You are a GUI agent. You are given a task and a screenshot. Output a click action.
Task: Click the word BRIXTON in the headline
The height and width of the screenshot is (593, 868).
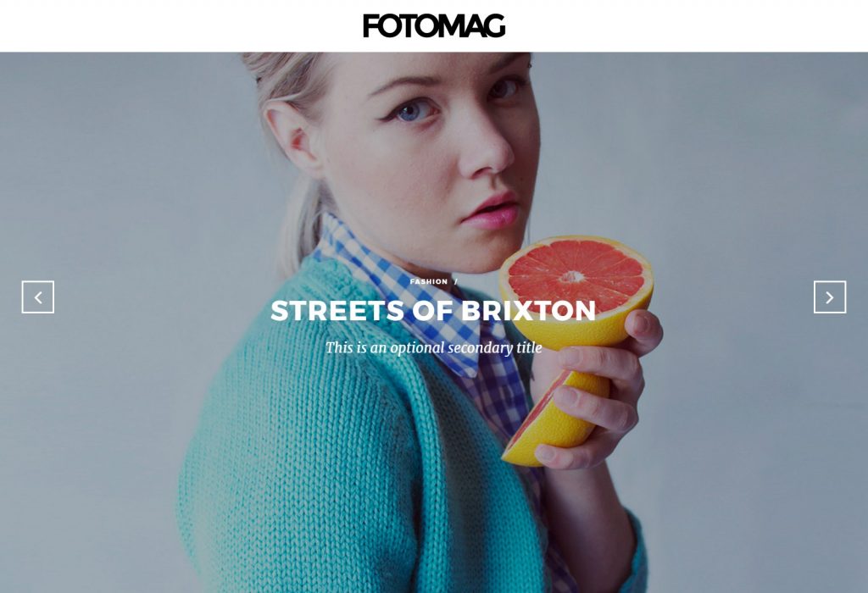click(528, 310)
